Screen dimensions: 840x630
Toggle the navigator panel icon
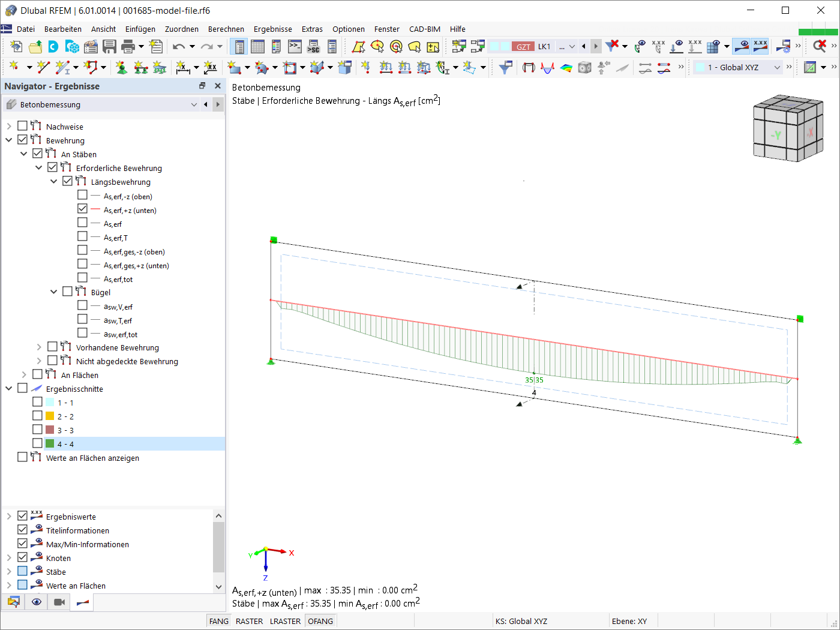tap(239, 47)
